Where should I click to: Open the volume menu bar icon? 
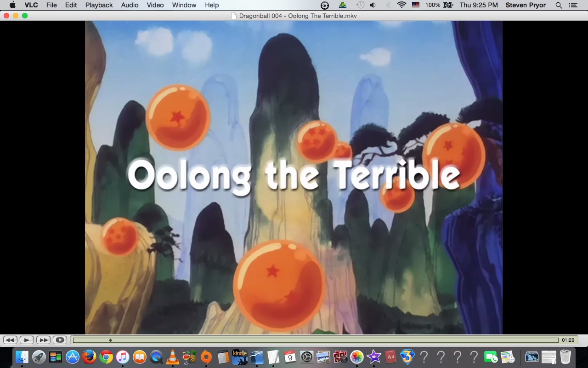[x=373, y=5]
